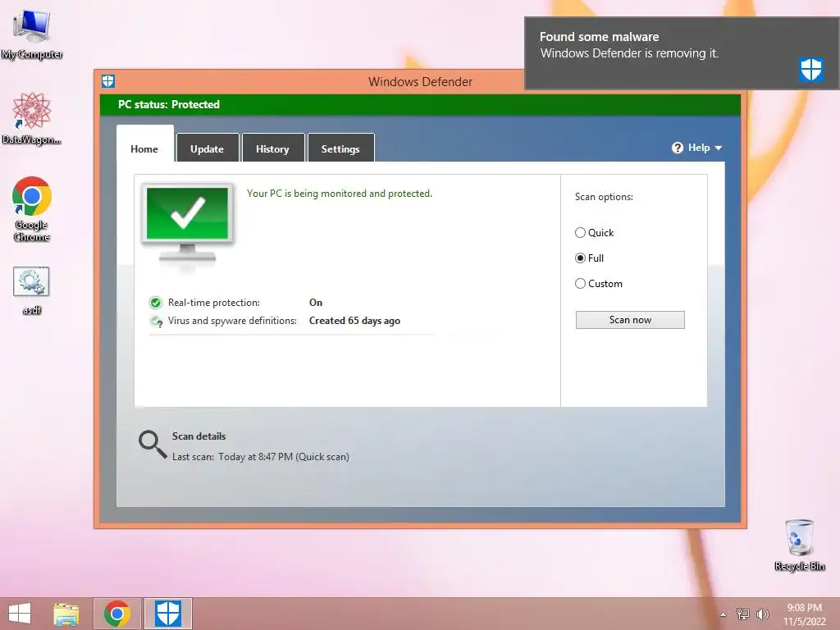Click the 'Virus and spyware definitions:' label
This screenshot has height=630, width=840.
[x=232, y=321]
